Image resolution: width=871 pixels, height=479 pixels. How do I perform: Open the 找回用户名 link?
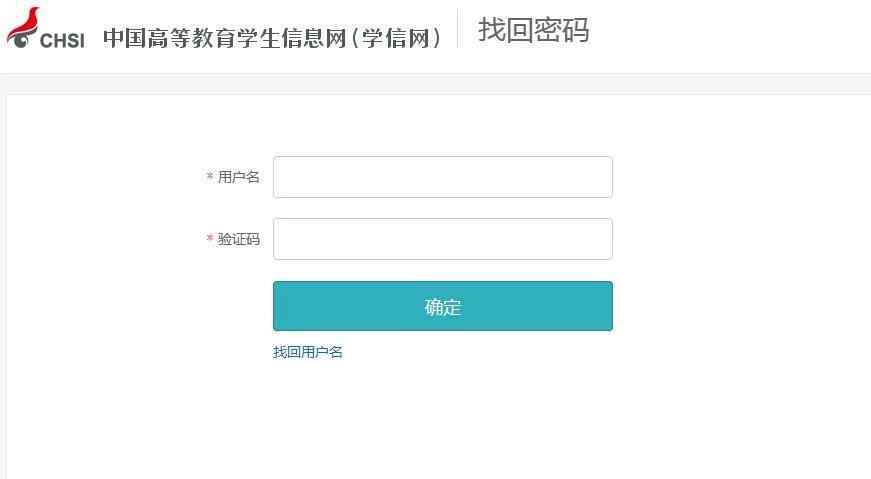tap(308, 352)
